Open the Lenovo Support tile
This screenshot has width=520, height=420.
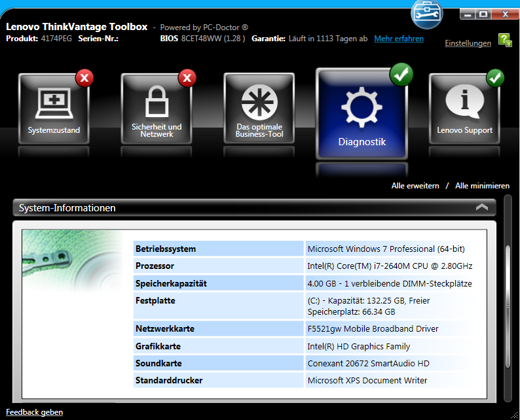click(464, 109)
